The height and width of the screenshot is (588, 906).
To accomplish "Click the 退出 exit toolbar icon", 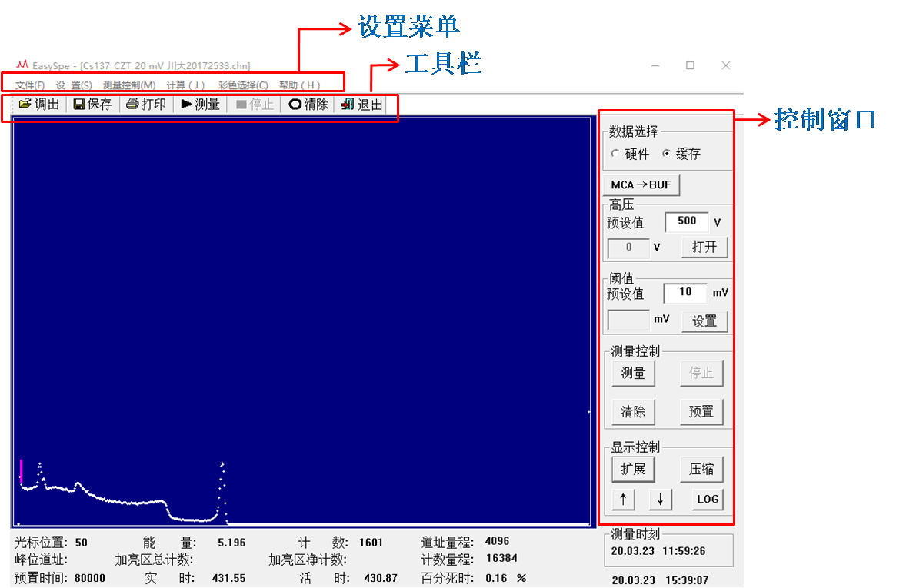I will tap(348, 105).
